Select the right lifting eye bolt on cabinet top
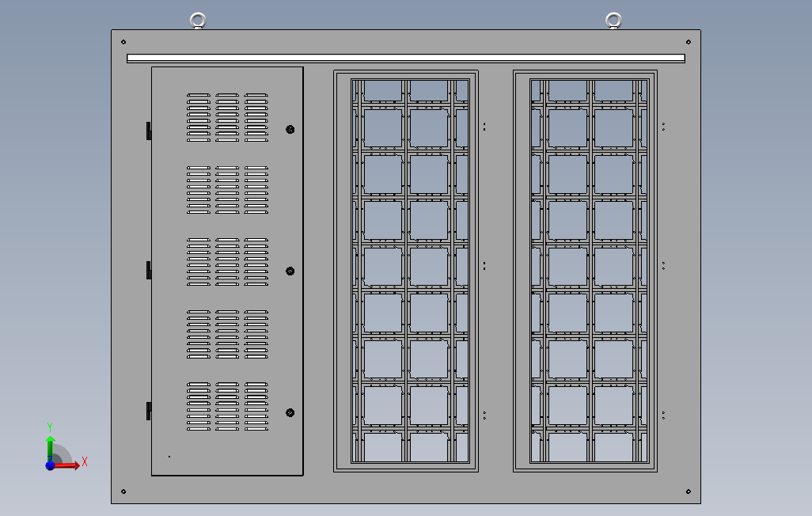This screenshot has height=516, width=812. pos(613,21)
